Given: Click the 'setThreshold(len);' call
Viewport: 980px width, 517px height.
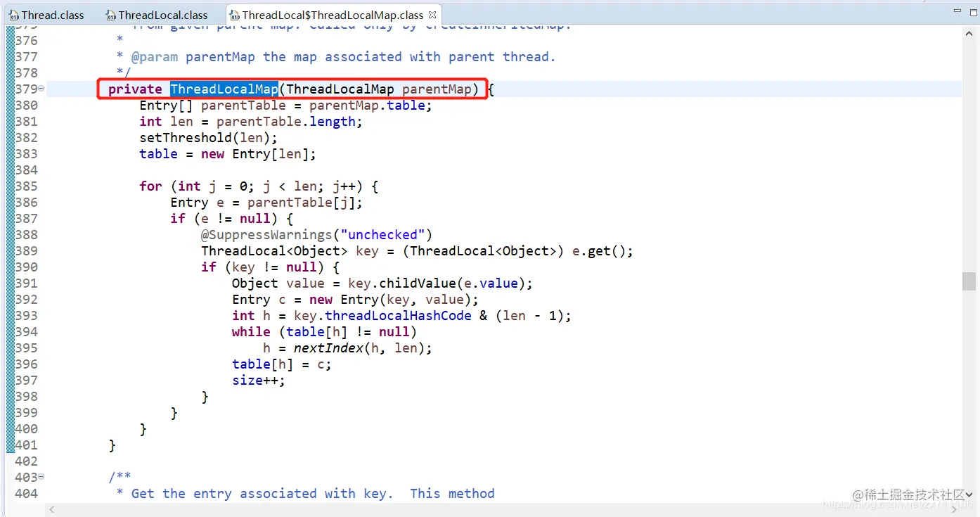Looking at the screenshot, I should click(209, 138).
